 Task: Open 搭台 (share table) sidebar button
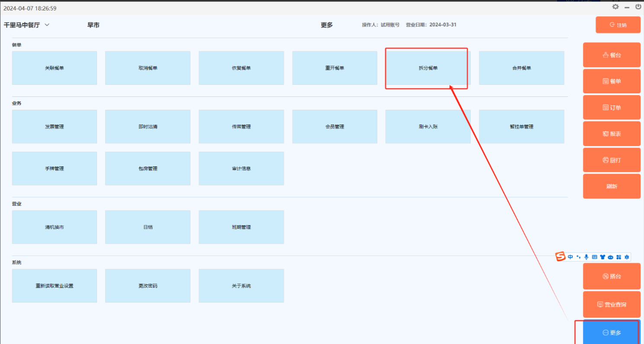(x=612, y=276)
